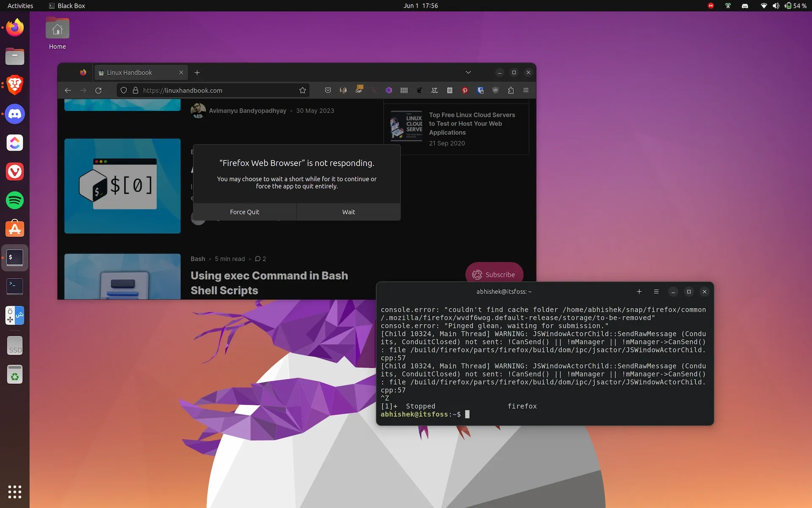812x508 pixels.
Task: Expand the list all tabs chevron
Action: coord(468,72)
